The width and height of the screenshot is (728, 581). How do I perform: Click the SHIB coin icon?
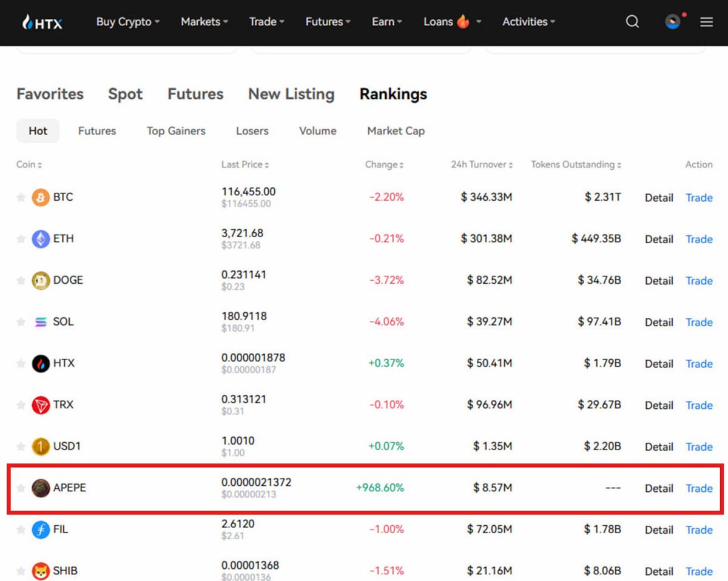[x=41, y=571]
